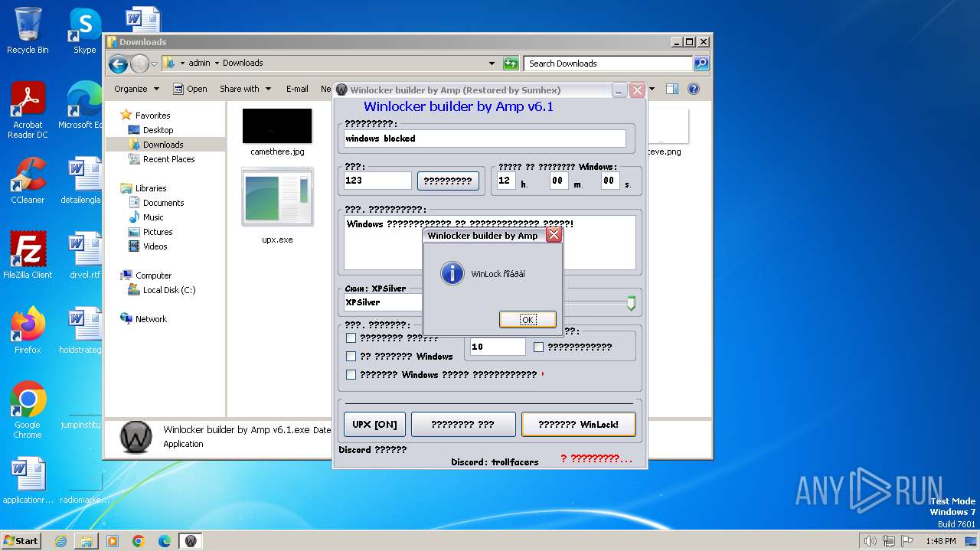Screen dimensions: 980x551
Task: Click the Windows Media Player taskbar icon
Action: (x=113, y=541)
